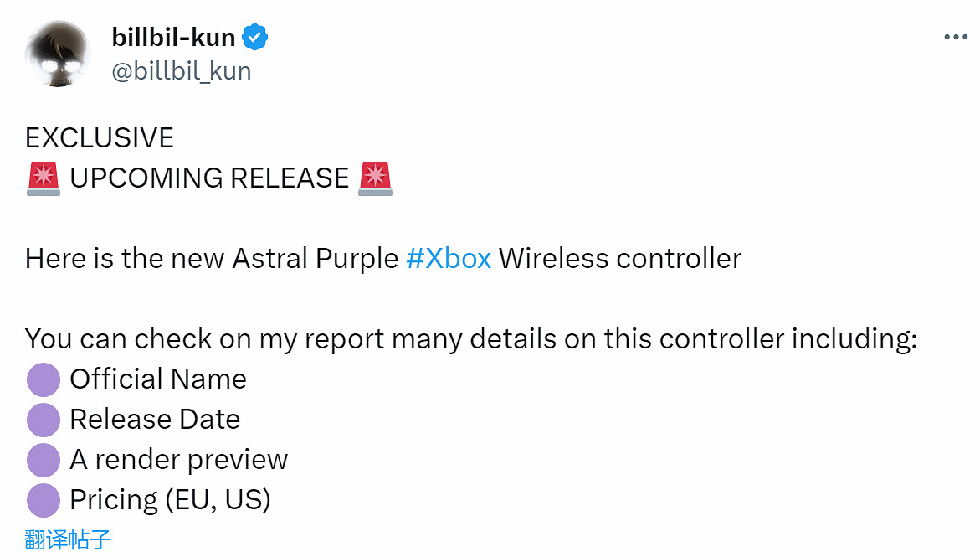Click the Official Name list entry
The width and height of the screenshot is (980, 557).
[158, 379]
